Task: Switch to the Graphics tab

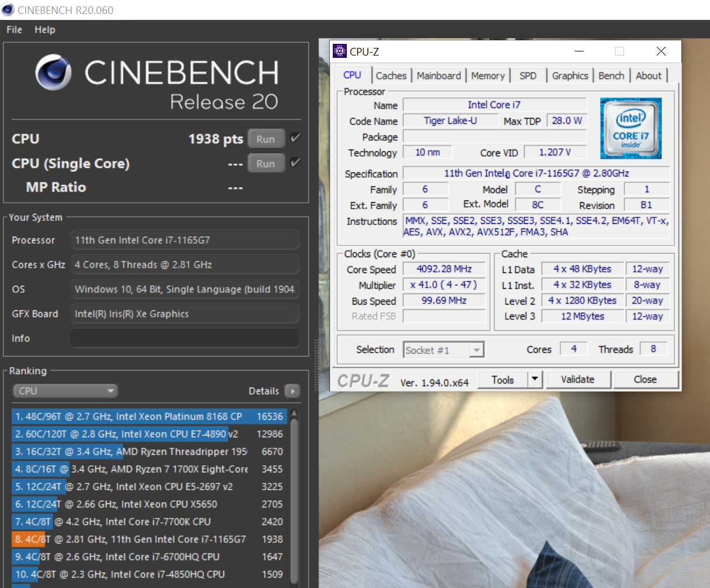Action: point(570,75)
